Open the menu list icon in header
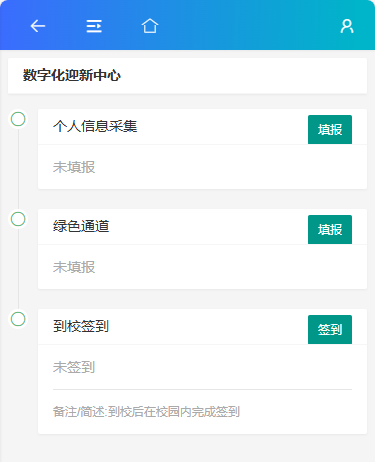Viewport: 375px width, 462px height. tap(94, 26)
